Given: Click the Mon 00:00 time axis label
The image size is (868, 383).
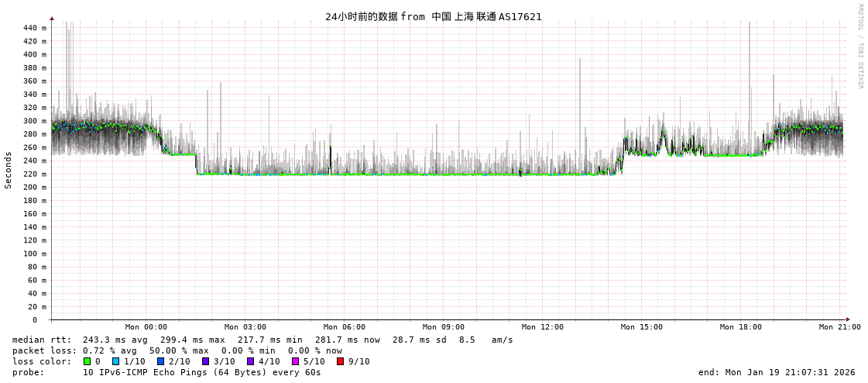Looking at the screenshot, I should (x=146, y=327).
